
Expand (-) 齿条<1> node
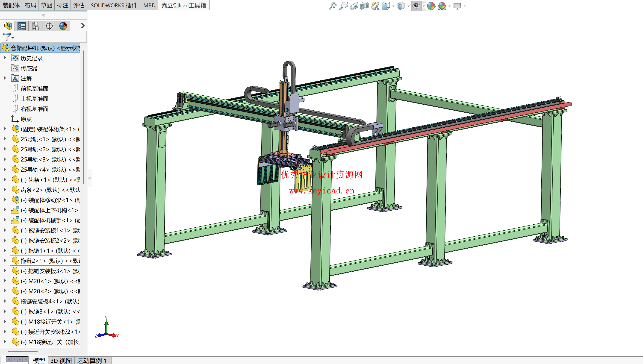point(5,180)
